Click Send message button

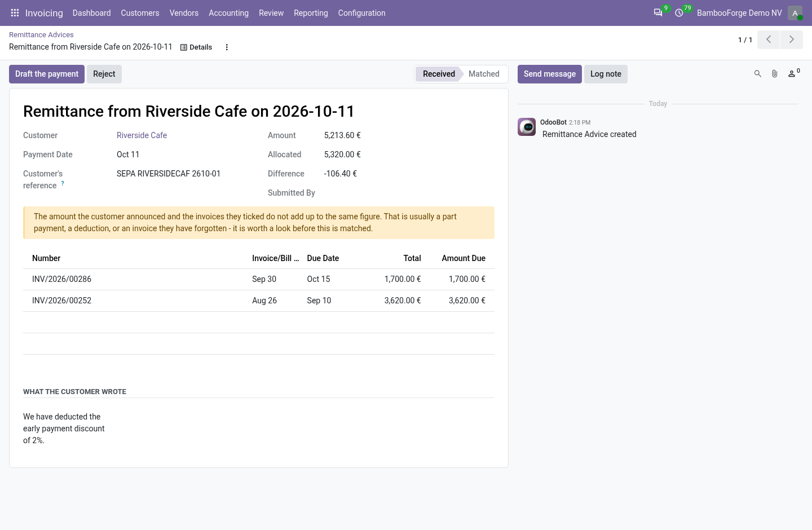(550, 74)
